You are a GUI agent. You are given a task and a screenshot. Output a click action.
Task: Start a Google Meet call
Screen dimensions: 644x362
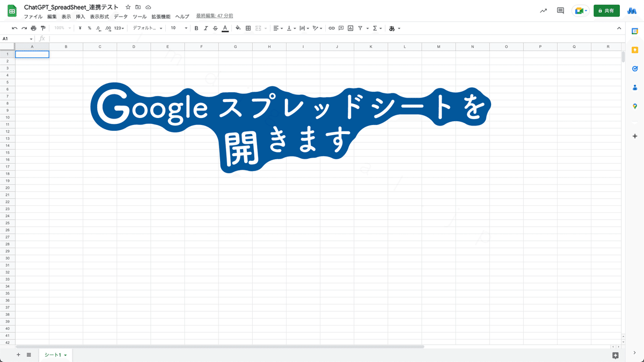coord(581,11)
